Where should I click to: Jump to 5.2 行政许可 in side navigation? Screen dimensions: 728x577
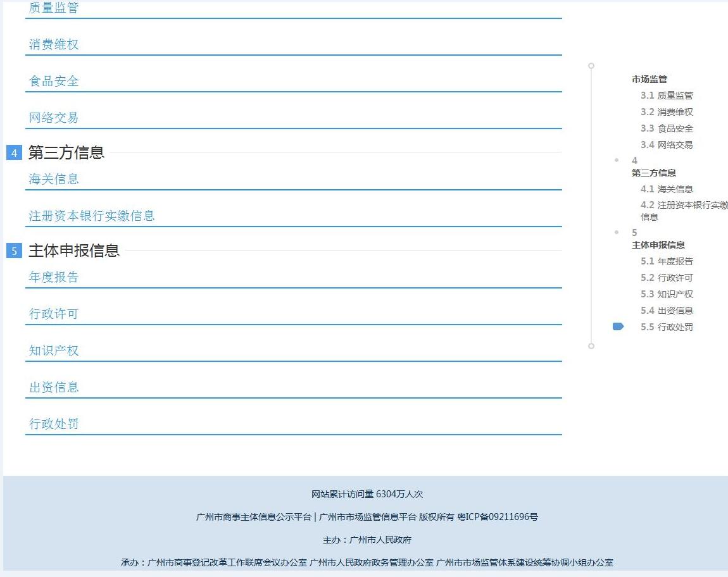[x=667, y=278]
